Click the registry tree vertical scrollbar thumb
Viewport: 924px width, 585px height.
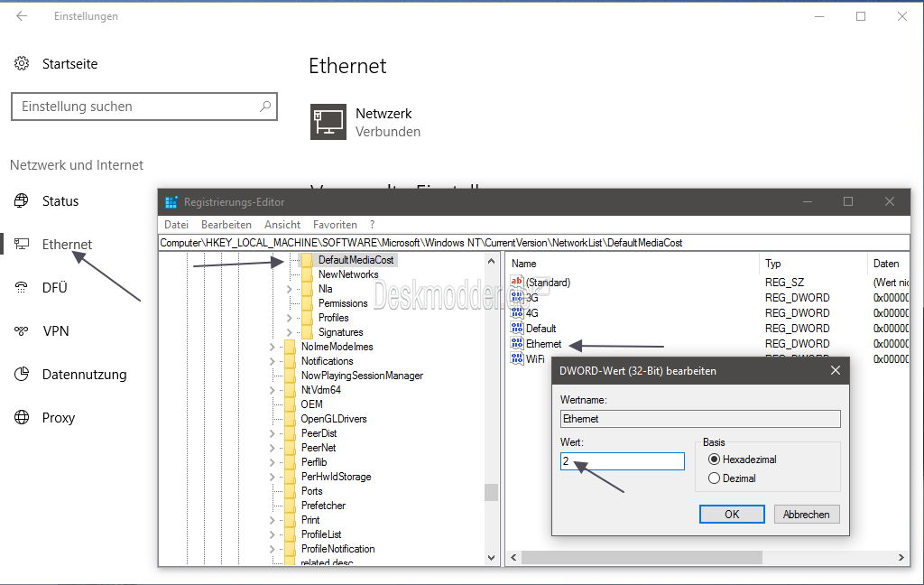491,492
